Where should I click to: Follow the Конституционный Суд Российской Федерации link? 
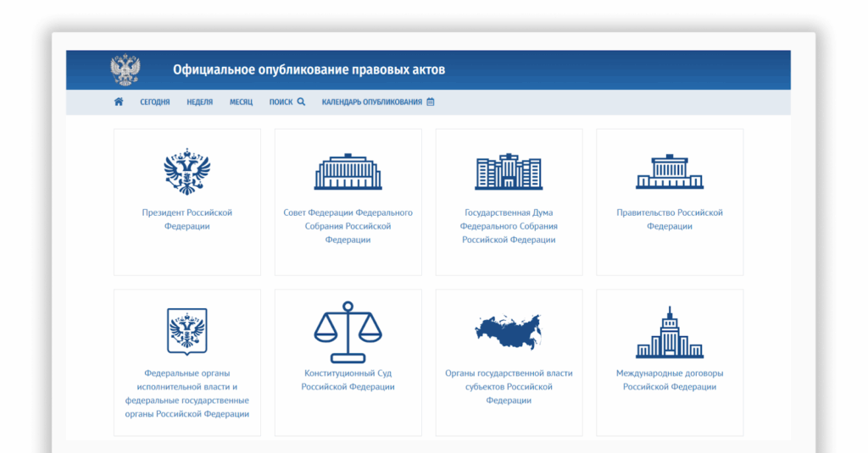pyautogui.click(x=348, y=379)
